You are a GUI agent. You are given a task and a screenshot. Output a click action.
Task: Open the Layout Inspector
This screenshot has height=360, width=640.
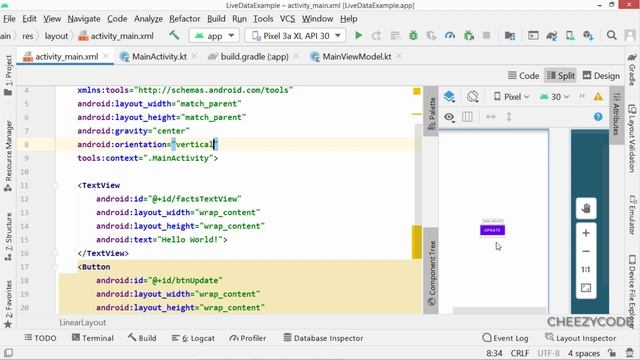[x=580, y=338]
